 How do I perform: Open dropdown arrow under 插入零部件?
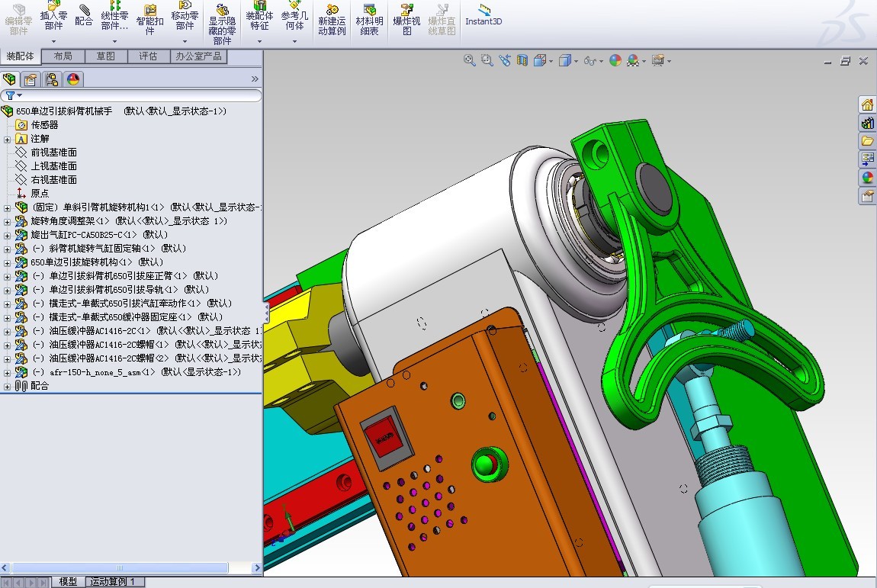pyautogui.click(x=53, y=41)
